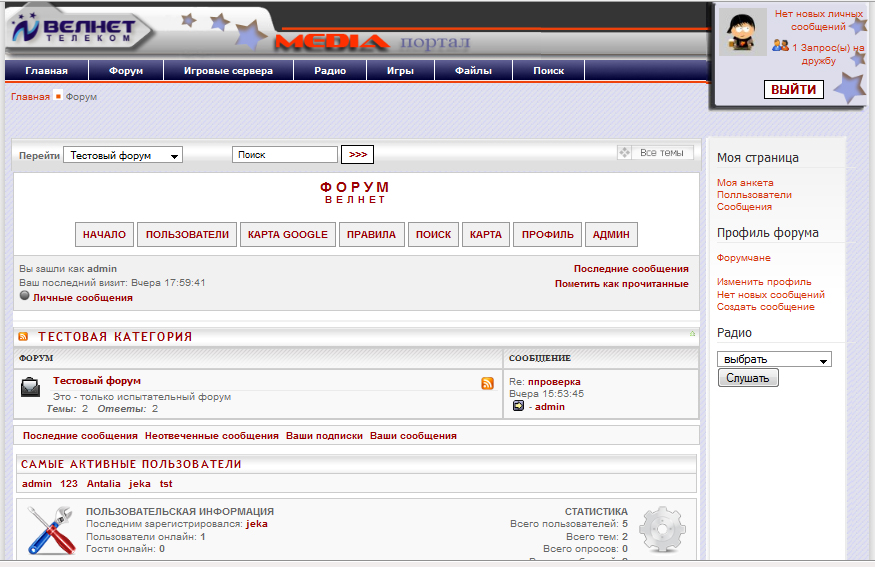Click Нет новых личных сообщений link
The image size is (875, 567).
coord(818,20)
